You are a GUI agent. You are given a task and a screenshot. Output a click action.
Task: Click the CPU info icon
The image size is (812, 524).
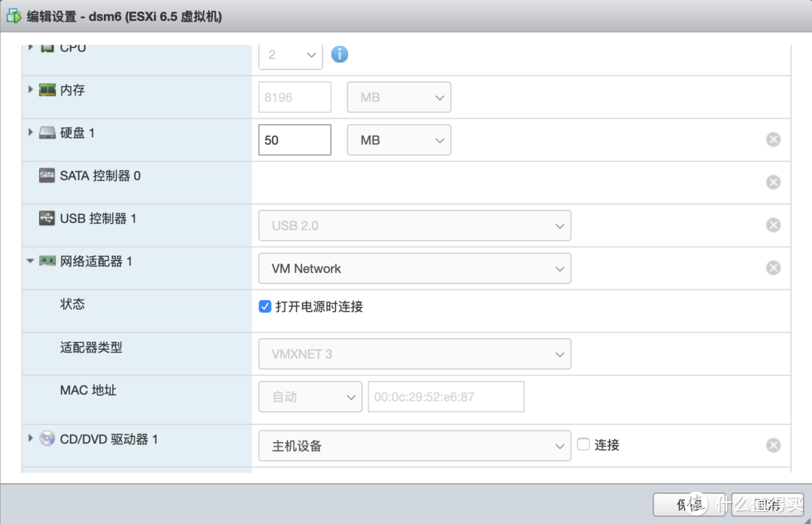pos(340,54)
